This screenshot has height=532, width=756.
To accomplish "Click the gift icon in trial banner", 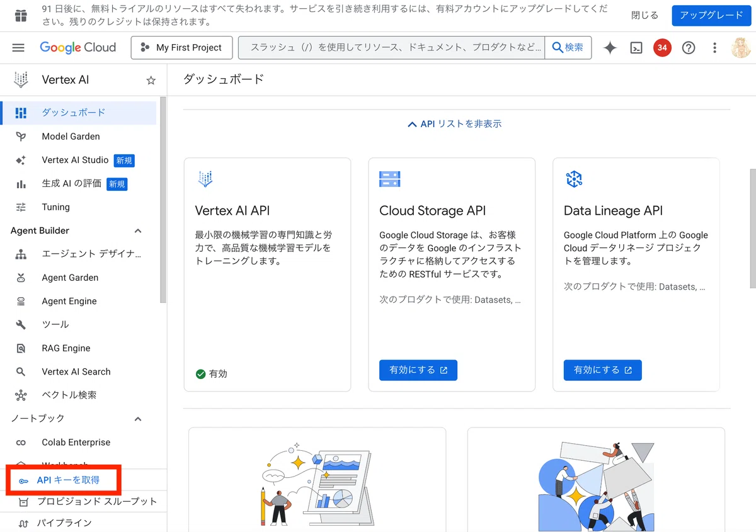I will tap(21, 16).
